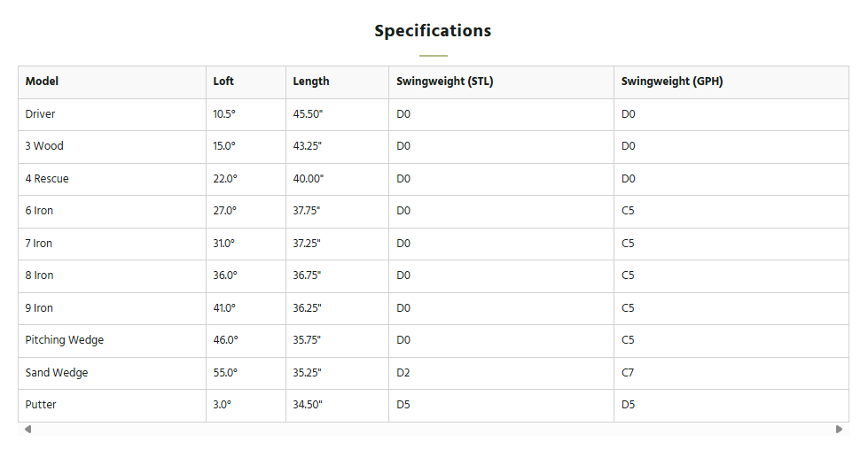The image size is (868, 450).
Task: Click the Model column header
Action: point(113,81)
